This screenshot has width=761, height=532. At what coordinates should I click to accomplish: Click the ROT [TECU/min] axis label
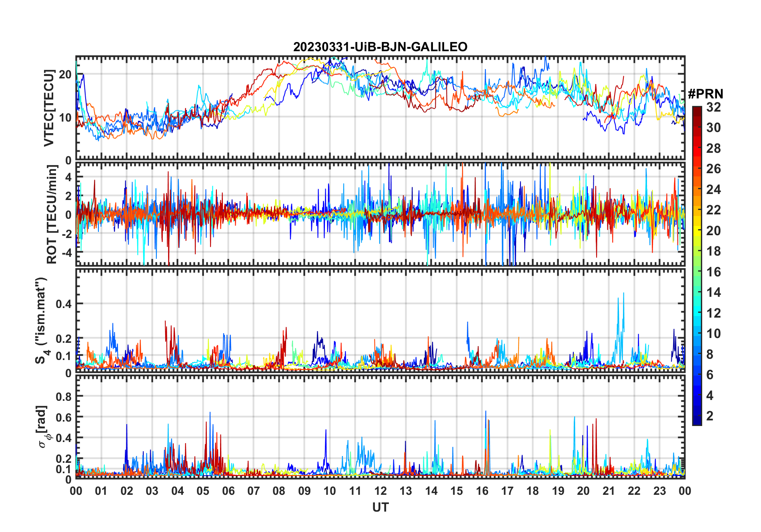(x=52, y=214)
